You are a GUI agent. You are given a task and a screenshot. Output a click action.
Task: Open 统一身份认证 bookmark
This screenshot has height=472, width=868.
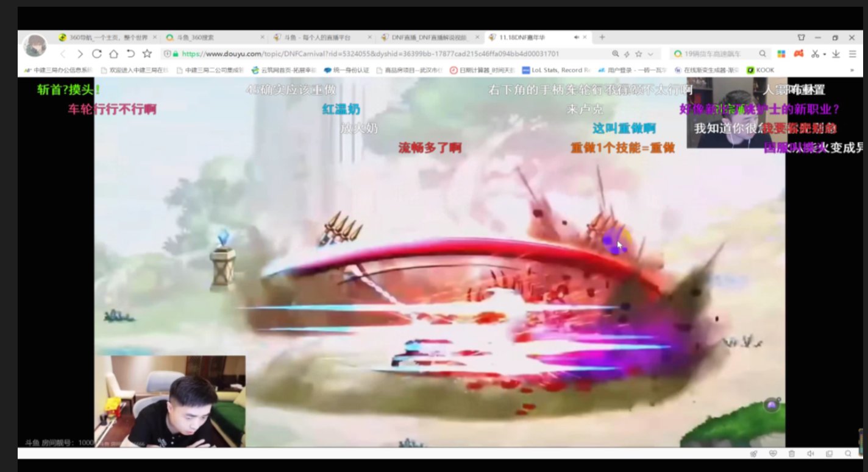click(346, 70)
